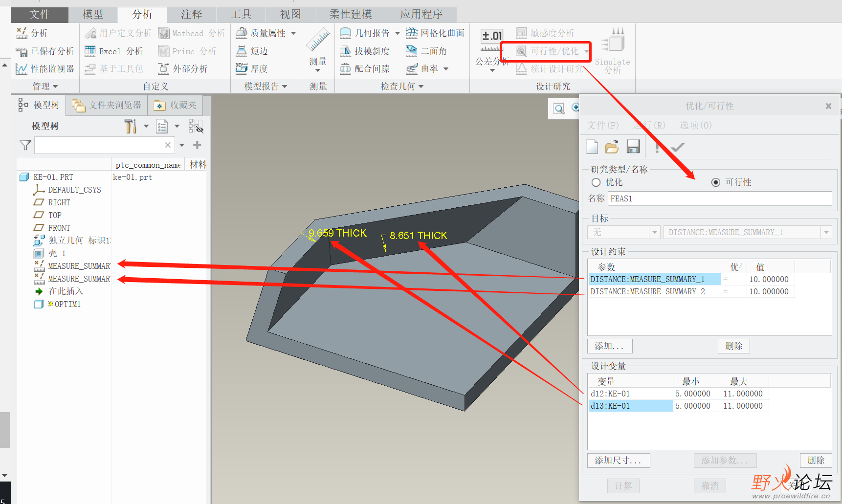
Task: Click model tree search field
Action: (105, 145)
